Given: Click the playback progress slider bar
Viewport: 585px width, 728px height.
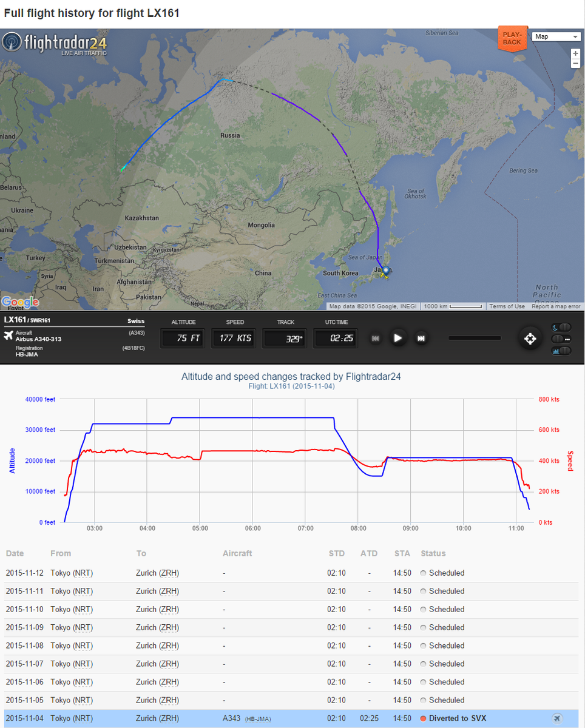Looking at the screenshot, I should pos(475,338).
